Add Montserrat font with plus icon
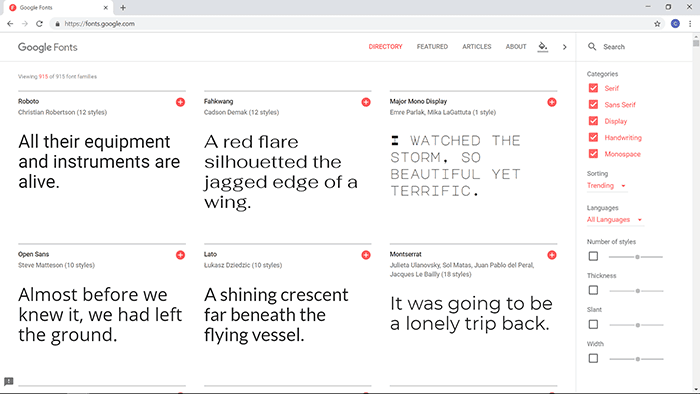 (x=552, y=255)
